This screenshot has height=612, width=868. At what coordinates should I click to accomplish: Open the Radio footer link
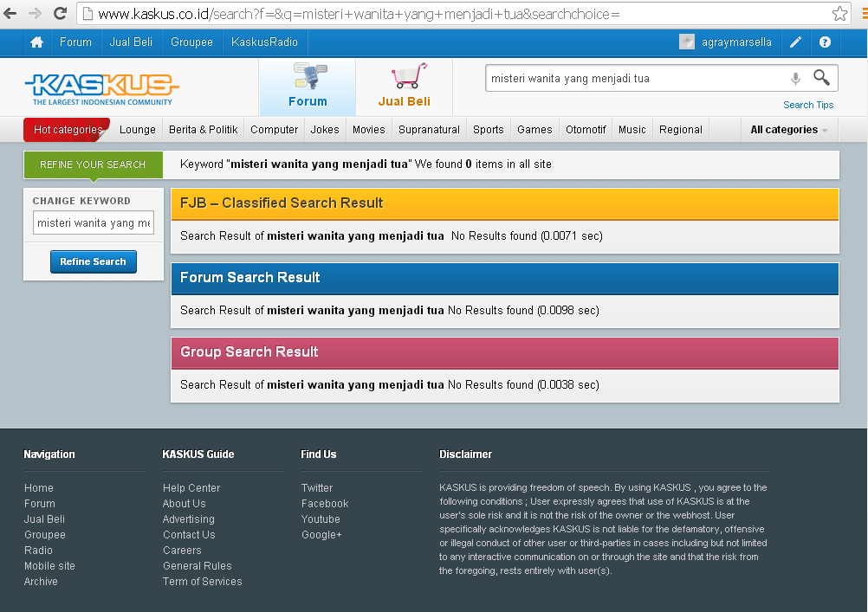pos(38,550)
